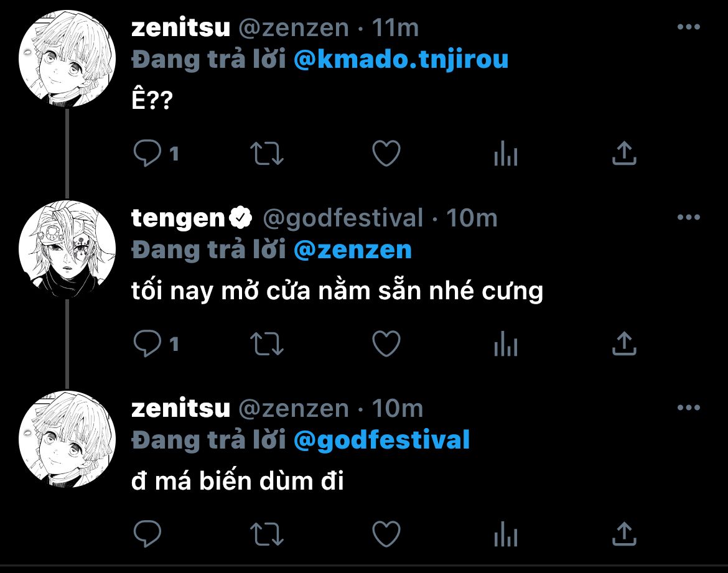
Task: Retweet tengen's tweet
Action: coord(267,343)
